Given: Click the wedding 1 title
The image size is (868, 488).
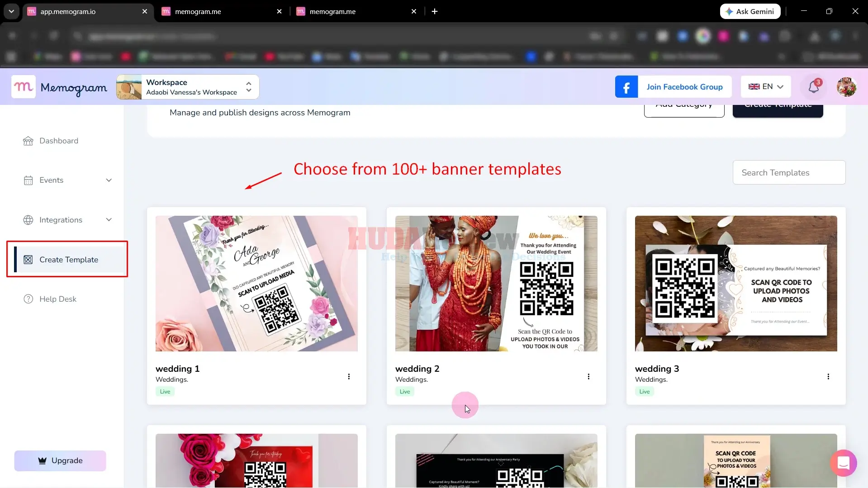Looking at the screenshot, I should (x=177, y=369).
